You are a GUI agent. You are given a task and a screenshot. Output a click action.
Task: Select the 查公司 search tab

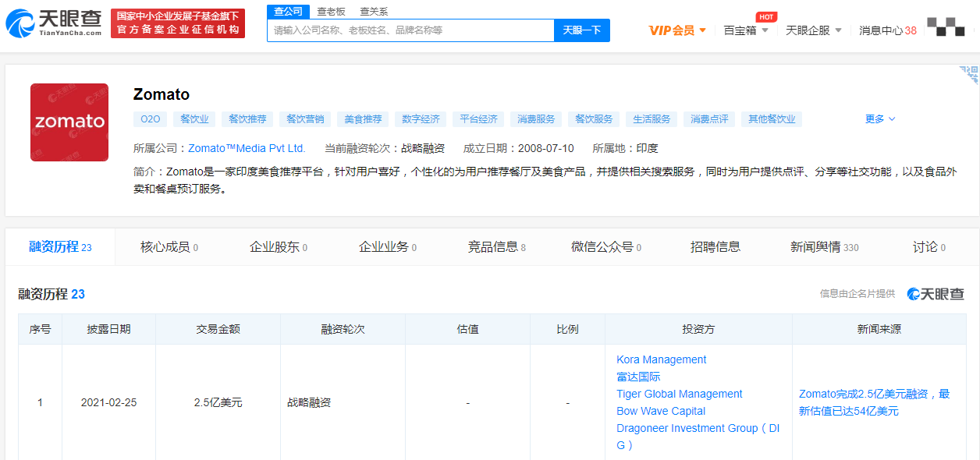pos(288,11)
